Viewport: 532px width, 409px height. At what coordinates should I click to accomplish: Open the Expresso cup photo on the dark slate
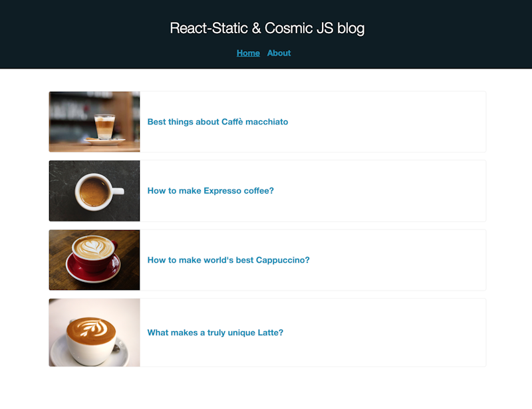(x=94, y=191)
